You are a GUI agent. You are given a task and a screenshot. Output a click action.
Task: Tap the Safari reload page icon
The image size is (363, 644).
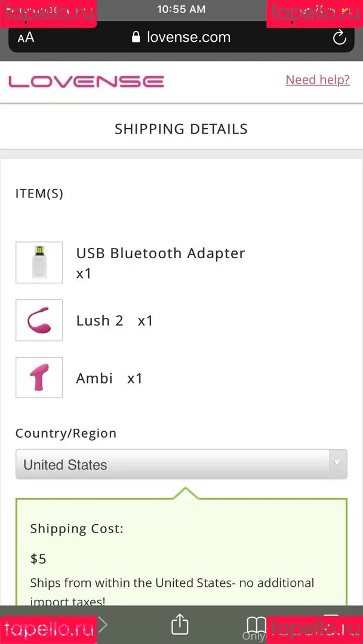coord(339,38)
